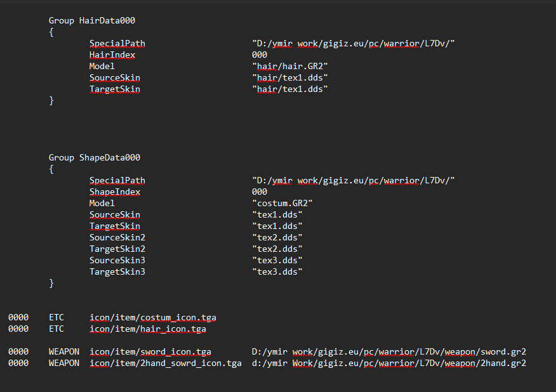Image resolution: width=556 pixels, height=392 pixels.
Task: Click SpecialPath path value in HairData000 group
Action: coord(354,44)
